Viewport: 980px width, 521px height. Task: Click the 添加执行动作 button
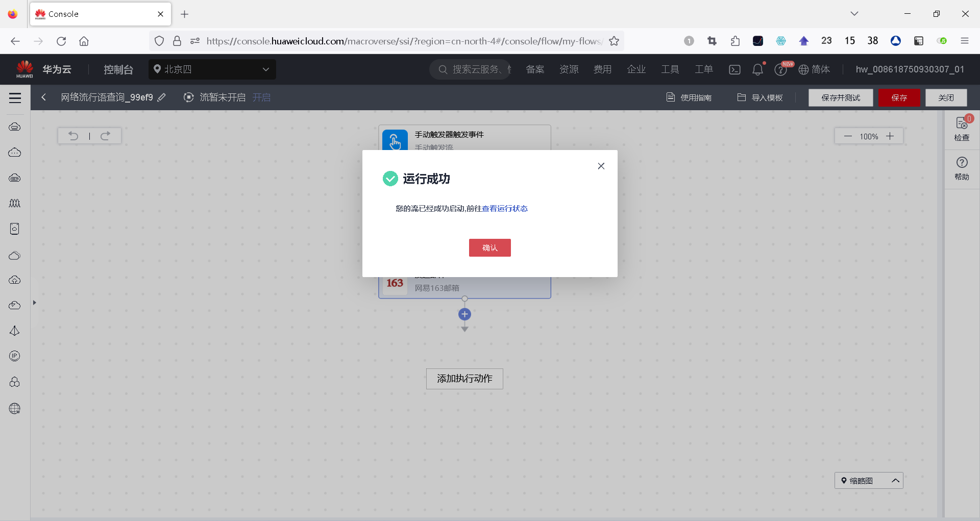464,379
